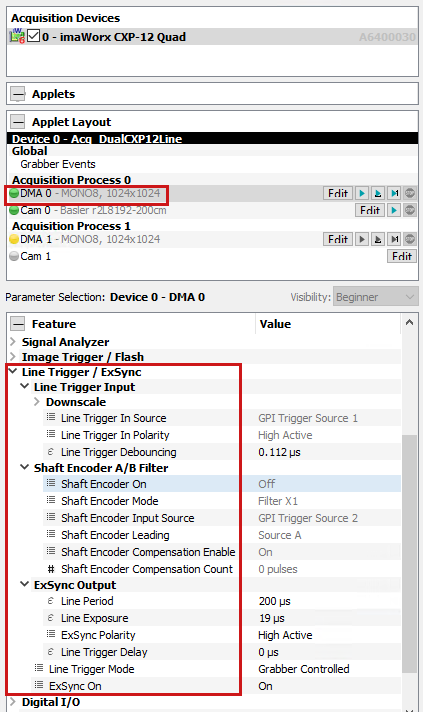Start DMA 0 acquisition with the play icon

pos(362,193)
